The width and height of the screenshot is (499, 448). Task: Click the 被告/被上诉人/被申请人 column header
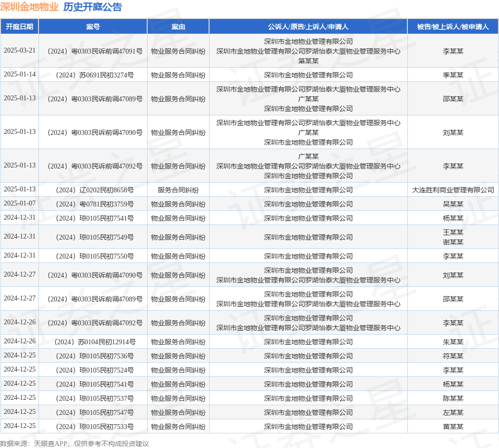[453, 27]
